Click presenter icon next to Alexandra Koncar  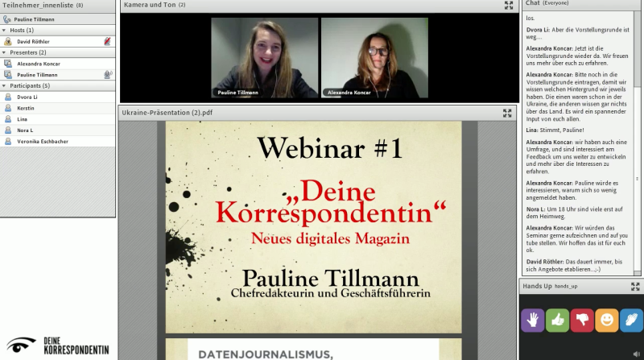coord(8,64)
